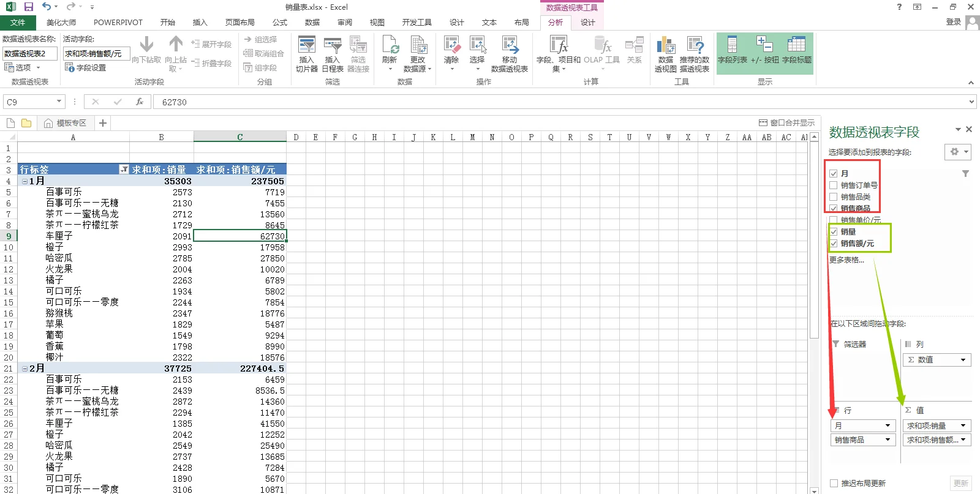Select column C header
980x494 pixels.
[x=240, y=137]
